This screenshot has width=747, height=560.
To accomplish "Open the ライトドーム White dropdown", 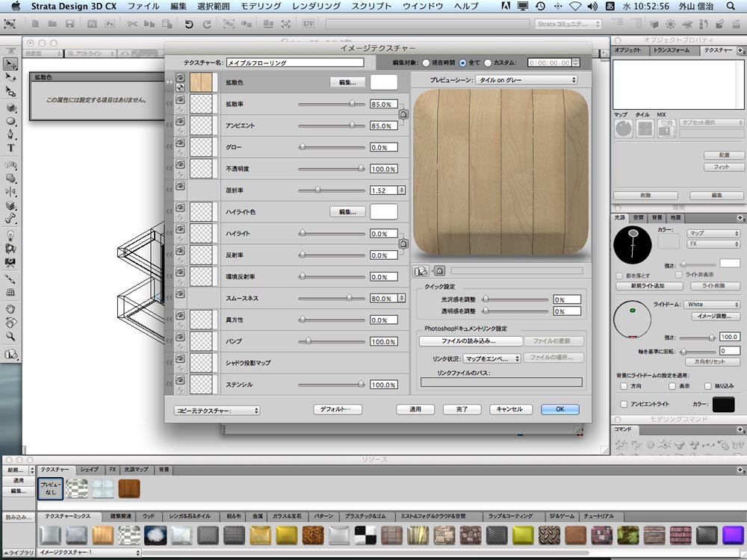I will [x=712, y=305].
